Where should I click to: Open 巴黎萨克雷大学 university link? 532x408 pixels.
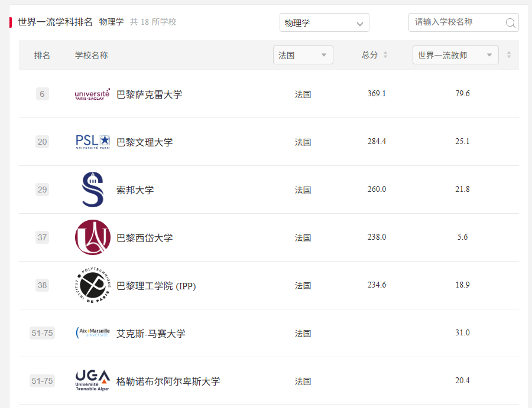pos(150,94)
